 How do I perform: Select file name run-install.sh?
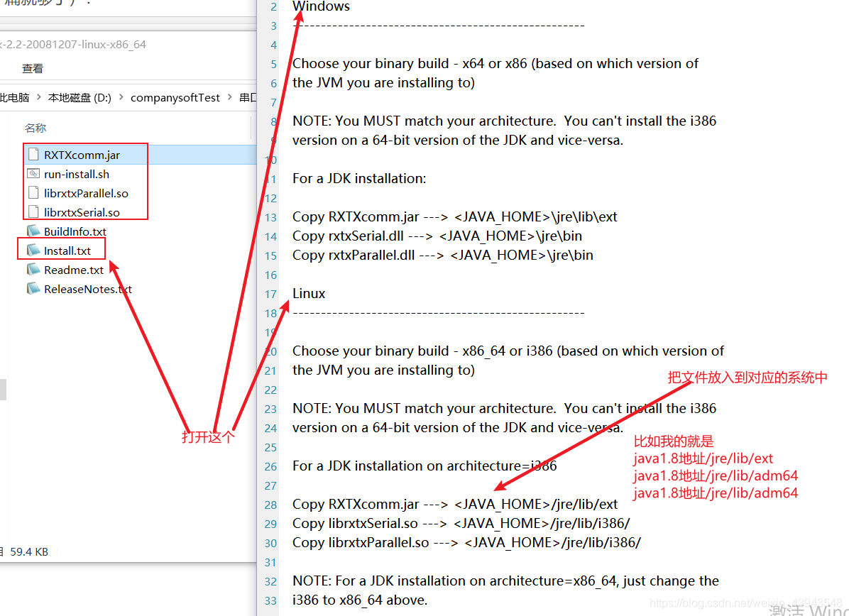[x=77, y=175]
